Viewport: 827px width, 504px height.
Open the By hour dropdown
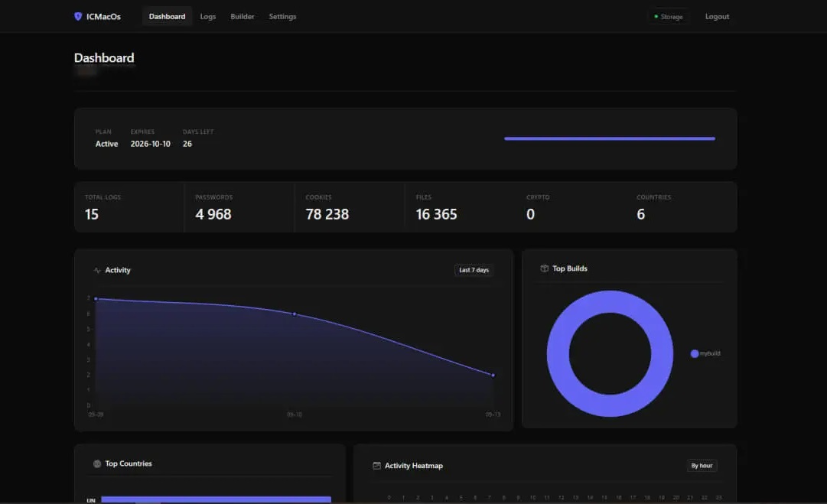point(702,466)
